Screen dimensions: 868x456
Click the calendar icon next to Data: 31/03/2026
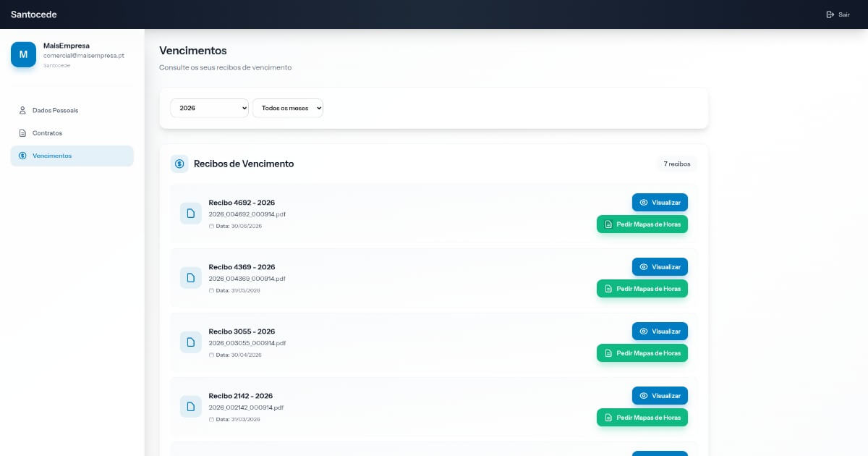pos(211,419)
